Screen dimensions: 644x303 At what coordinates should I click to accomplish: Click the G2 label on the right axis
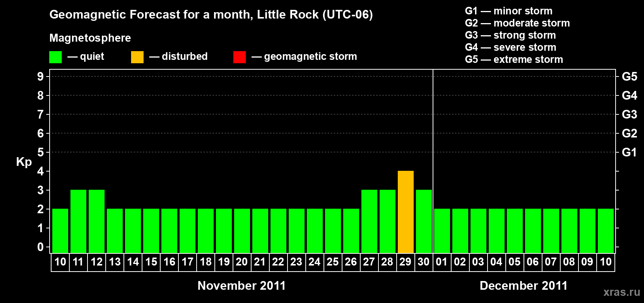coord(630,133)
